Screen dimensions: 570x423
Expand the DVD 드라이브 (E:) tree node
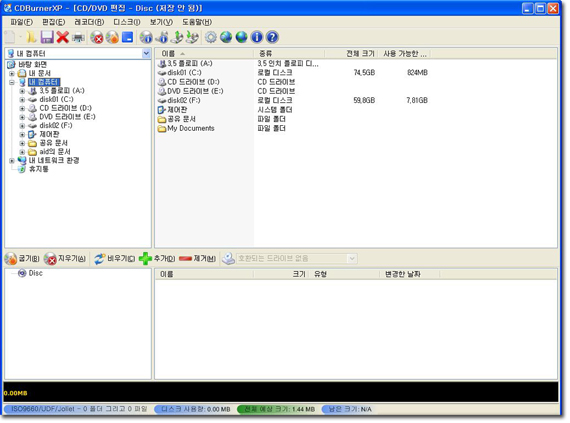(x=22, y=117)
